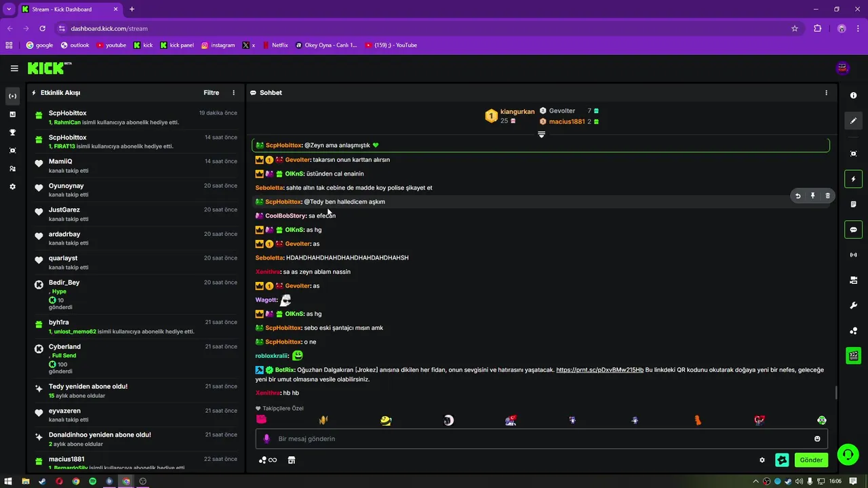
Task: Click the channel points infinity icon
Action: pos(268,460)
